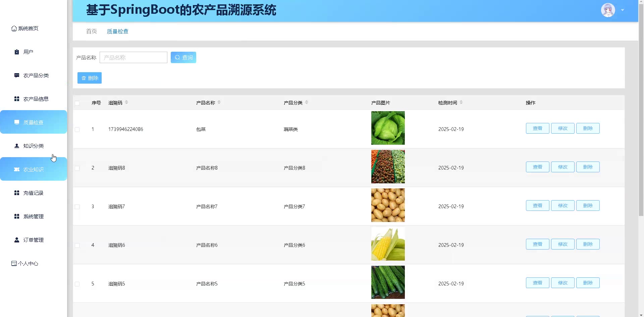
Task: Sort the table by 检测时间 column
Action: (461, 102)
